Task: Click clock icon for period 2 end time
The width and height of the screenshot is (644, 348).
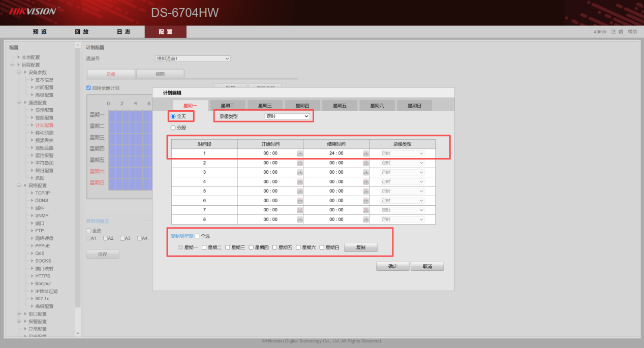Action: [365, 163]
